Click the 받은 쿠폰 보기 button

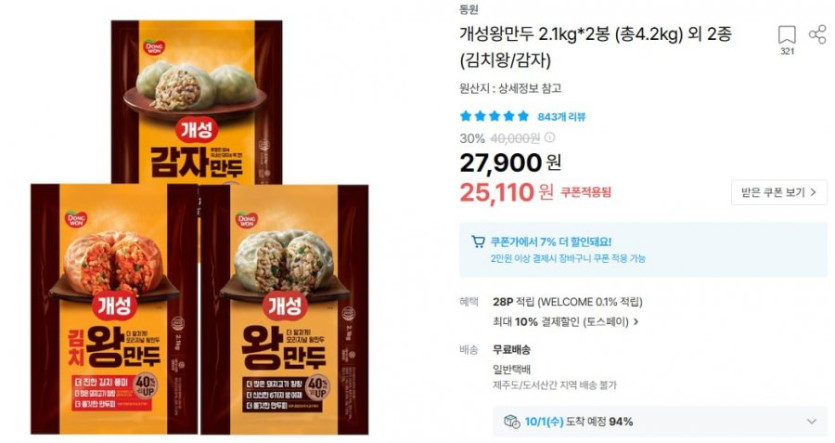point(779,192)
